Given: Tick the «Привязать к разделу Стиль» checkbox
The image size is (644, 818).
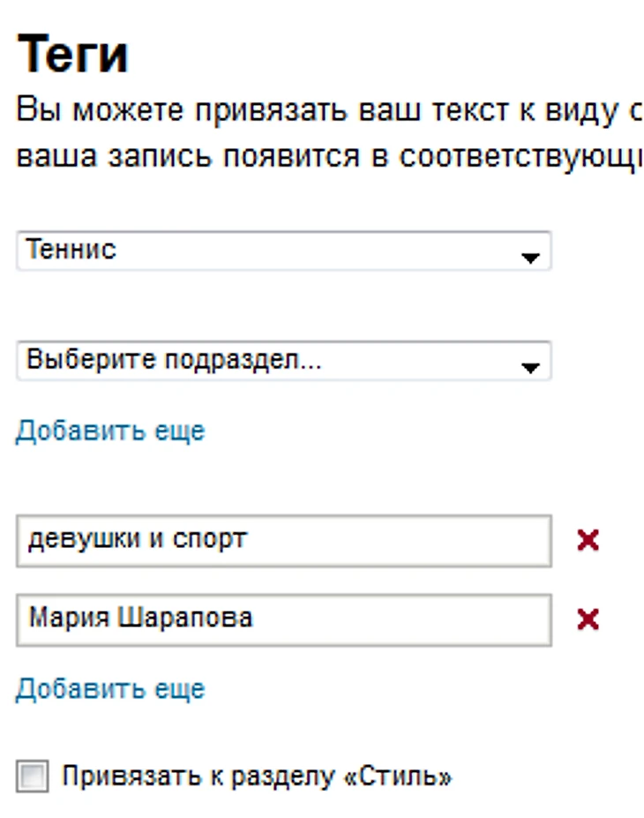Looking at the screenshot, I should [33, 776].
